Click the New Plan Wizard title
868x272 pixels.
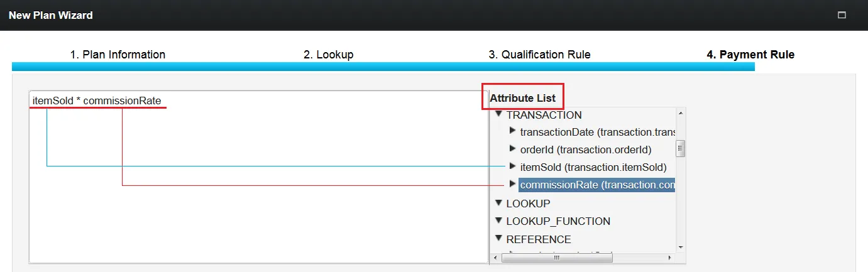coord(50,15)
